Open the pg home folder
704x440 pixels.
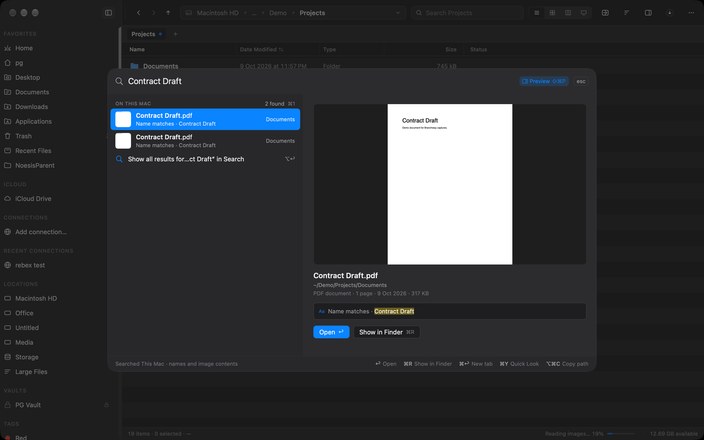point(19,63)
